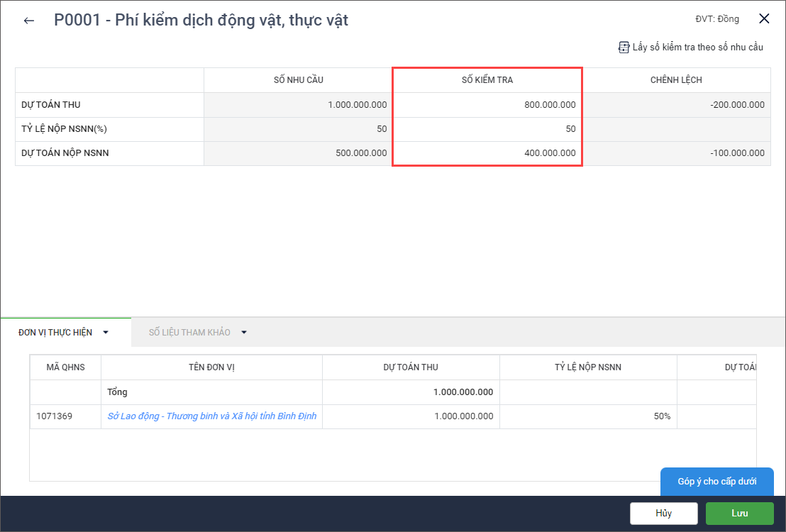Click the MÃ QHNS column header
The height and width of the screenshot is (532, 786).
pyautogui.click(x=65, y=367)
